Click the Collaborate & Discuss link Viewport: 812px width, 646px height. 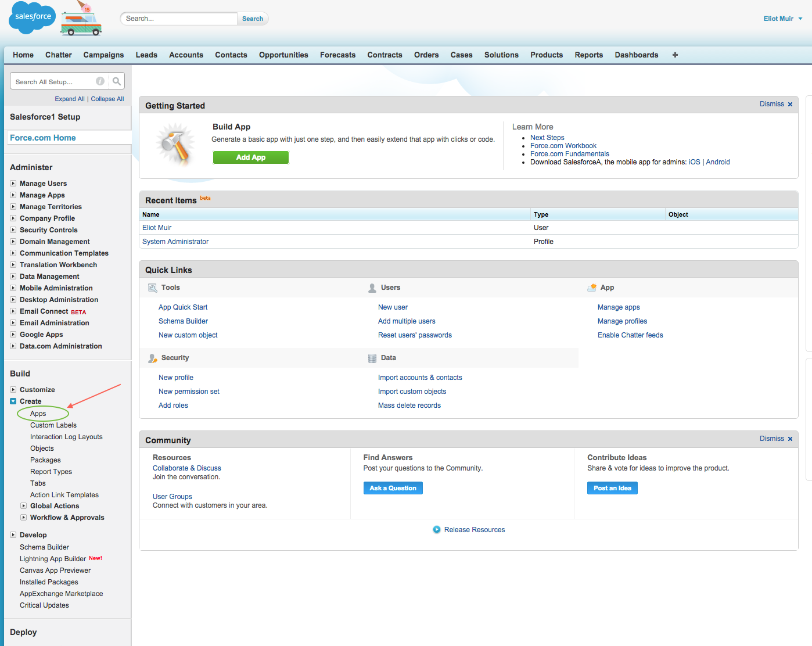[187, 468]
